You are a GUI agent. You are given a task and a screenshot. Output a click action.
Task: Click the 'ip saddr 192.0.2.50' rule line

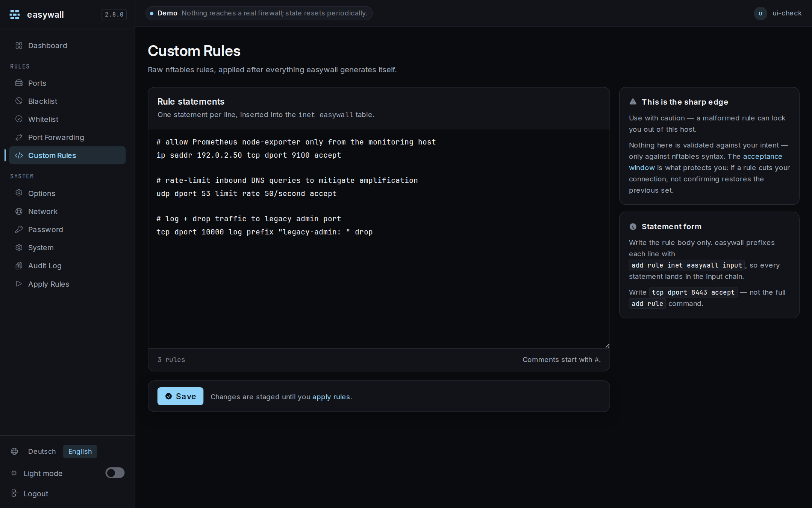pos(248,155)
